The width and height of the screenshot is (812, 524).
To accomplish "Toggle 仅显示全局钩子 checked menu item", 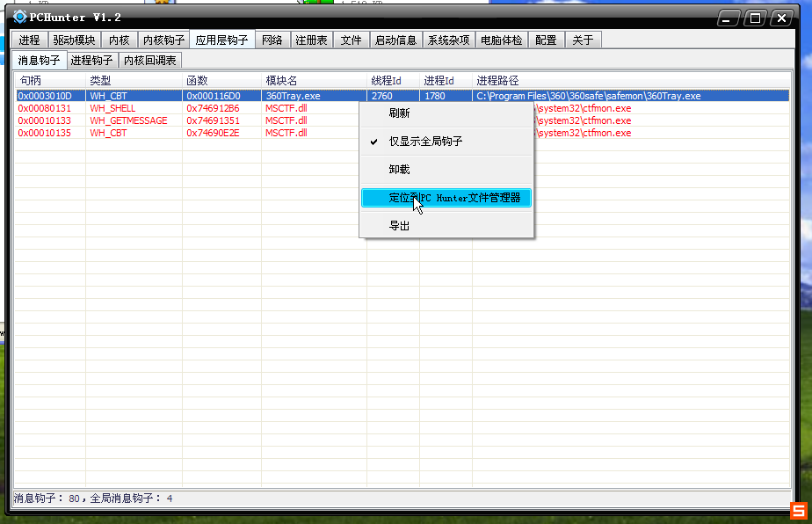I will [x=446, y=141].
